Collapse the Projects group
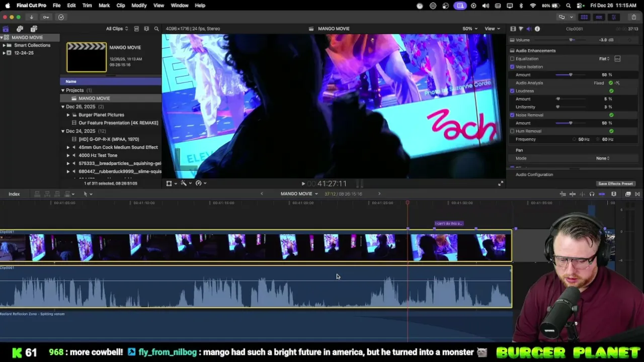This screenshot has width=644, height=362. tap(63, 90)
